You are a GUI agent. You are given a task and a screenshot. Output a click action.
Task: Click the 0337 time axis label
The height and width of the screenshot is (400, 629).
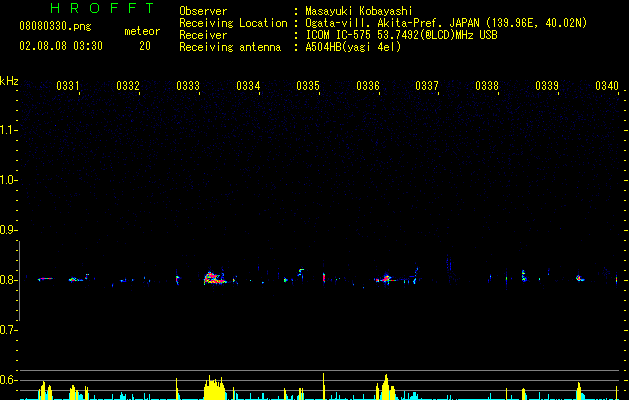[427, 85]
